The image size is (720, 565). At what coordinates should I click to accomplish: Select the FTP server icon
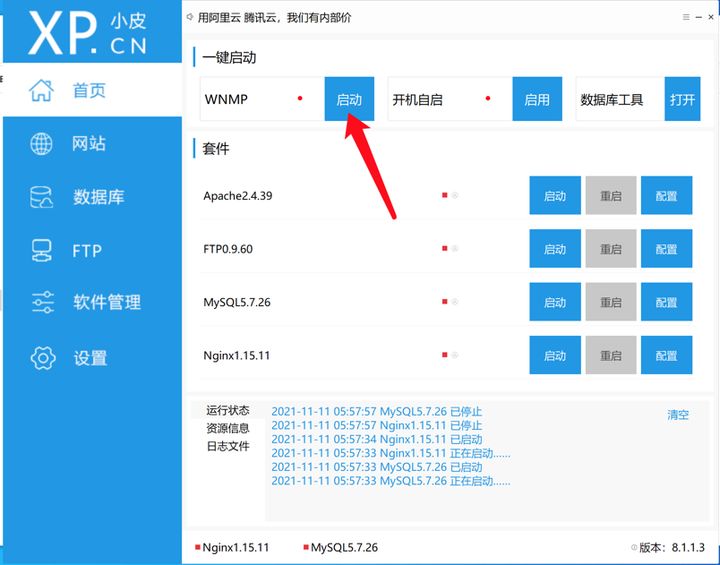pos(41,250)
